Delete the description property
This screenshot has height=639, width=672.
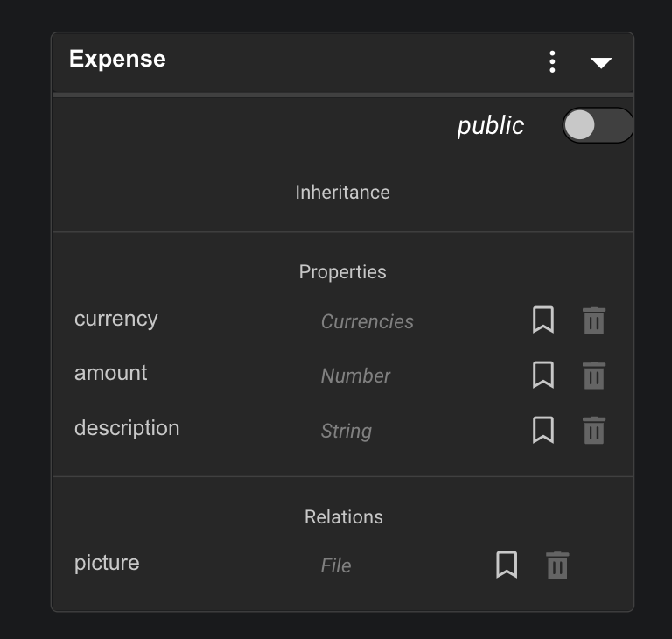tap(594, 430)
